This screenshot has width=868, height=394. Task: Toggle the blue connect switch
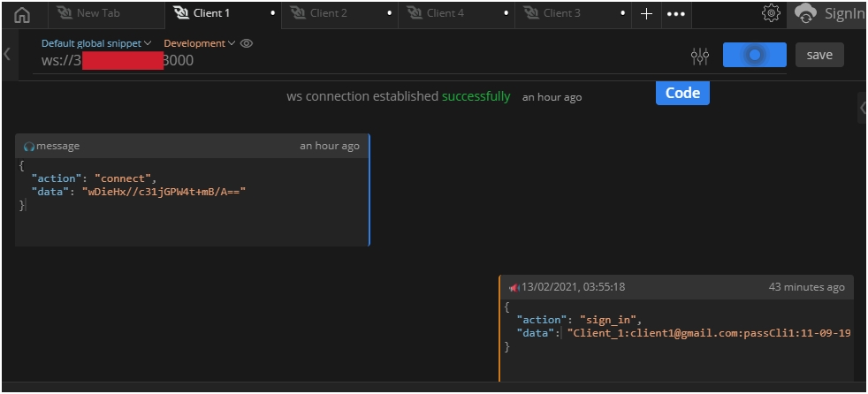tap(755, 55)
